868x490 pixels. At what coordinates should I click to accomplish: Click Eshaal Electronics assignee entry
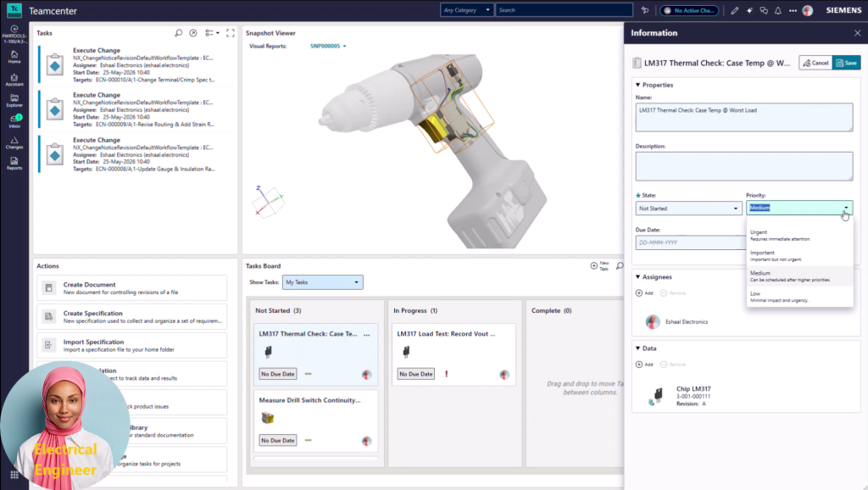coord(676,321)
